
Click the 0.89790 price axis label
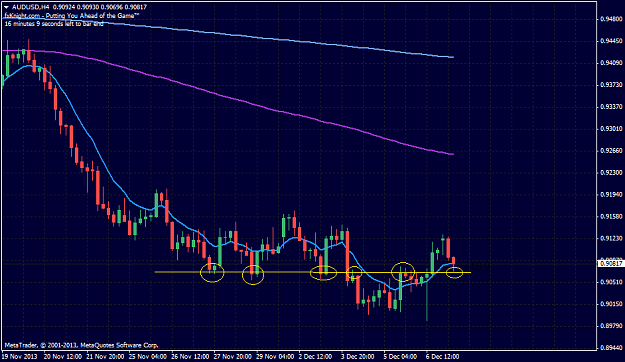point(612,326)
